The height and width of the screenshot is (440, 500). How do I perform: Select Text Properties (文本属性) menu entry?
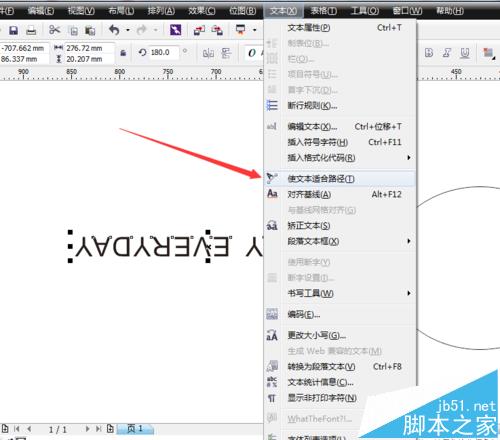point(340,28)
